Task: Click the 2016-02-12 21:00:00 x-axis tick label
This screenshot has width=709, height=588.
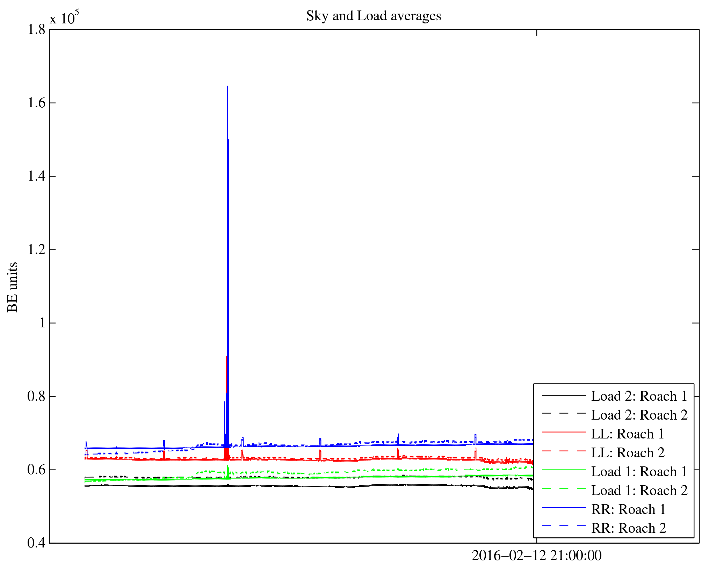Action: [x=536, y=556]
